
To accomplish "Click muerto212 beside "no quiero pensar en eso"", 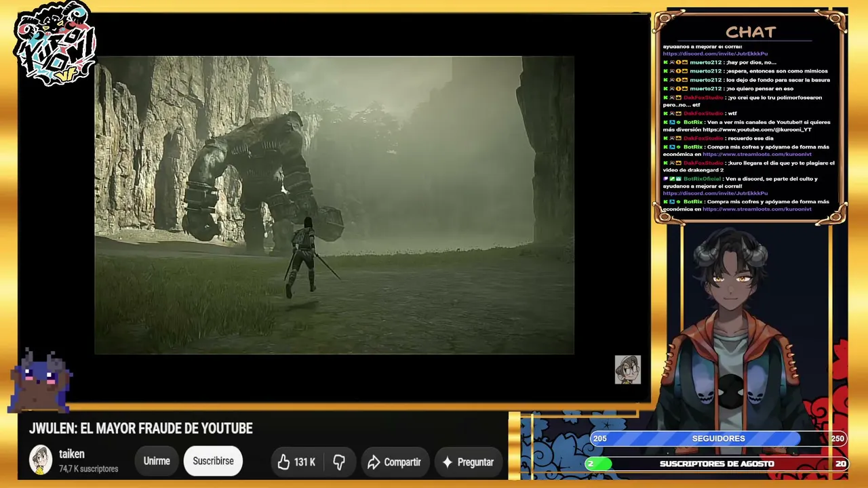I will pos(705,89).
